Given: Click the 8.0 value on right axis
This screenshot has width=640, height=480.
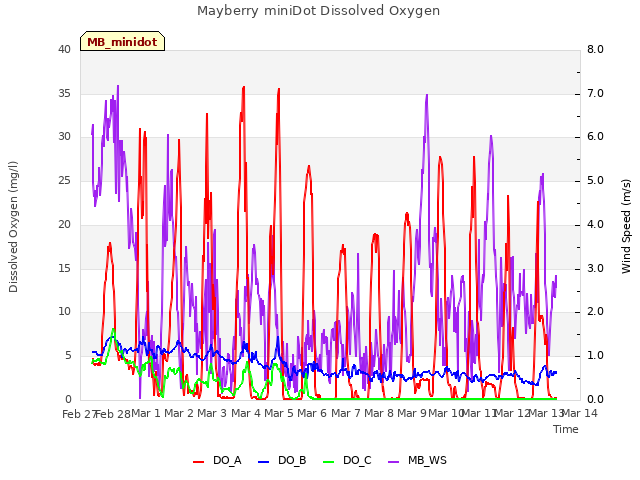Looking at the screenshot, I should 596,49.
